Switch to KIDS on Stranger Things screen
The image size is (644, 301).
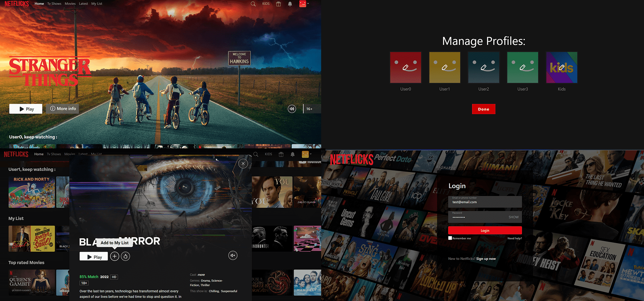(266, 4)
